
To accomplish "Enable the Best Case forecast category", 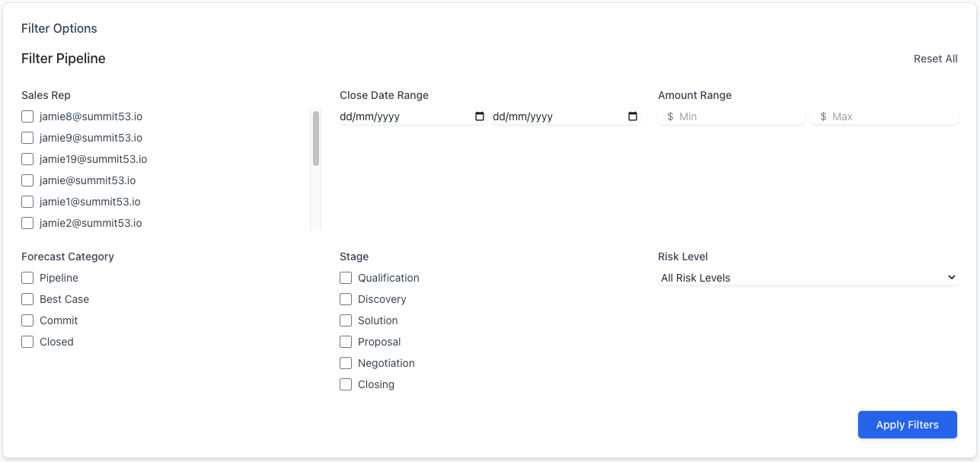I will pyautogui.click(x=27, y=299).
